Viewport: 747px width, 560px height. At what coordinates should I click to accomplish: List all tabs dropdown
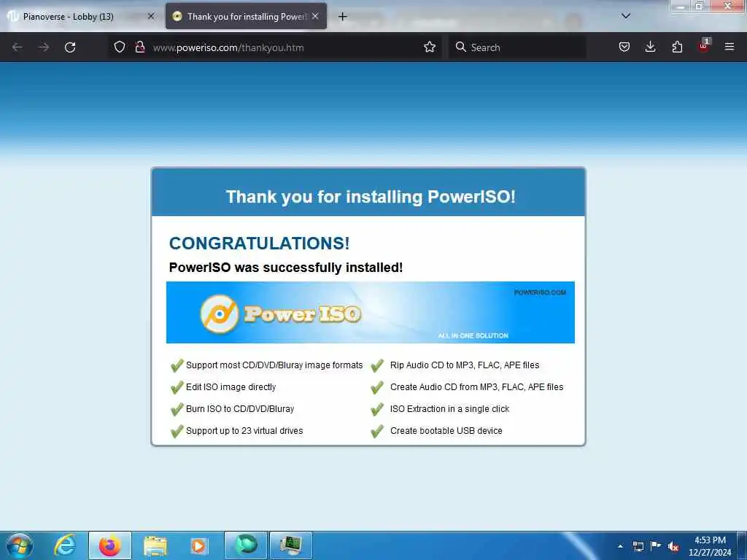[x=626, y=16]
